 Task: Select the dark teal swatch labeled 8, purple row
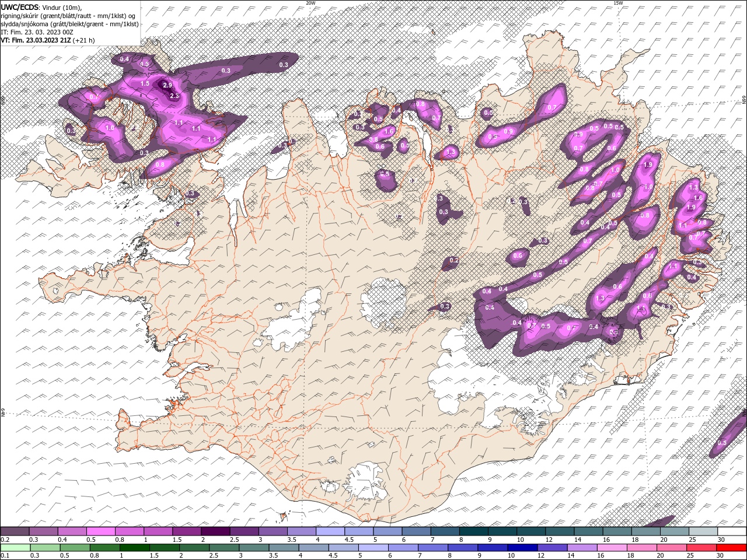(x=473, y=531)
